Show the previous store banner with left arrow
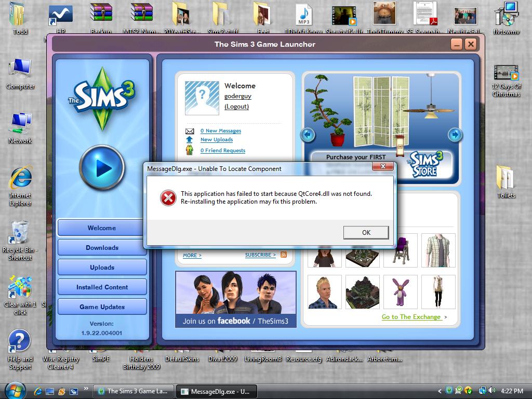This screenshot has height=399, width=532. click(308, 135)
